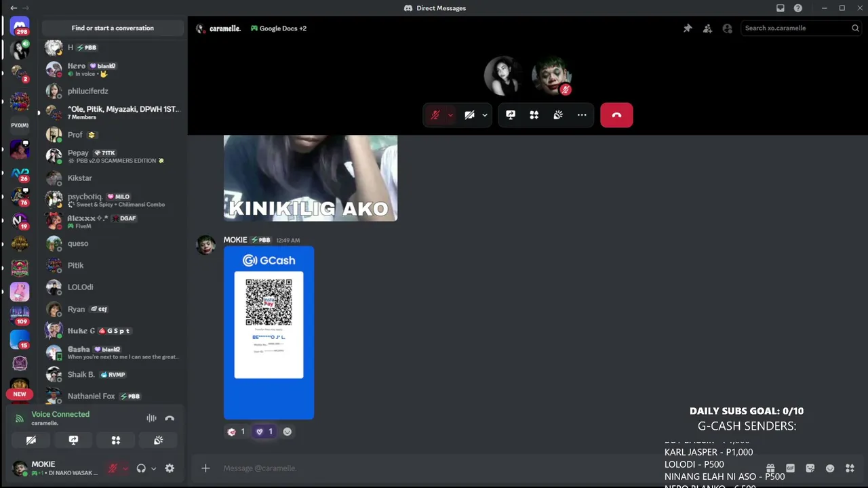Attach a file with the plus icon
The image size is (868, 488).
point(205,468)
